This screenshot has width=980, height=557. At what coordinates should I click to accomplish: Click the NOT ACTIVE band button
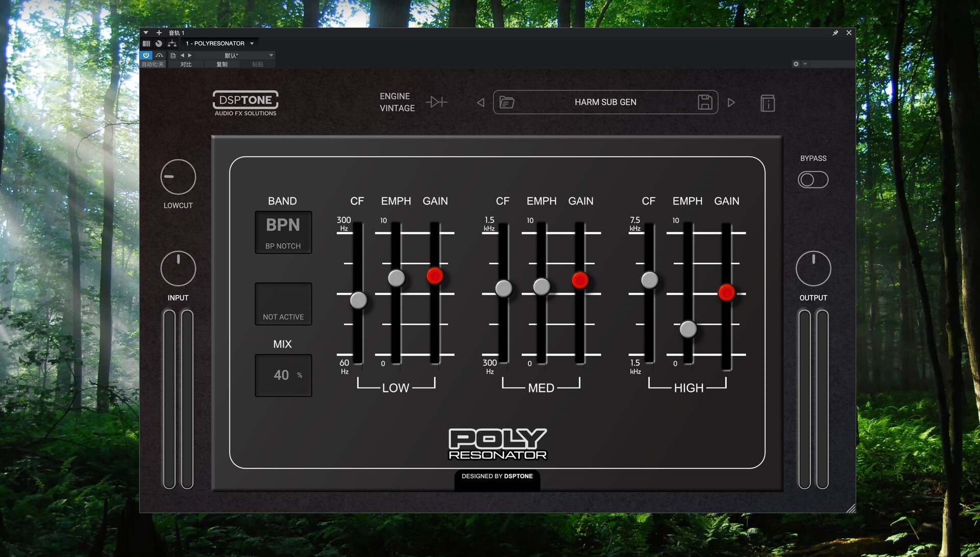pyautogui.click(x=283, y=304)
